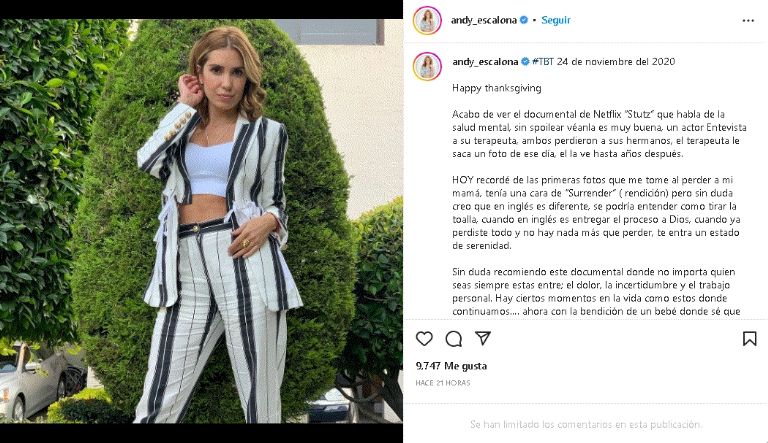This screenshot has width=768, height=443.
Task: Click the Happy thanksgiving caption line
Action: click(x=497, y=88)
